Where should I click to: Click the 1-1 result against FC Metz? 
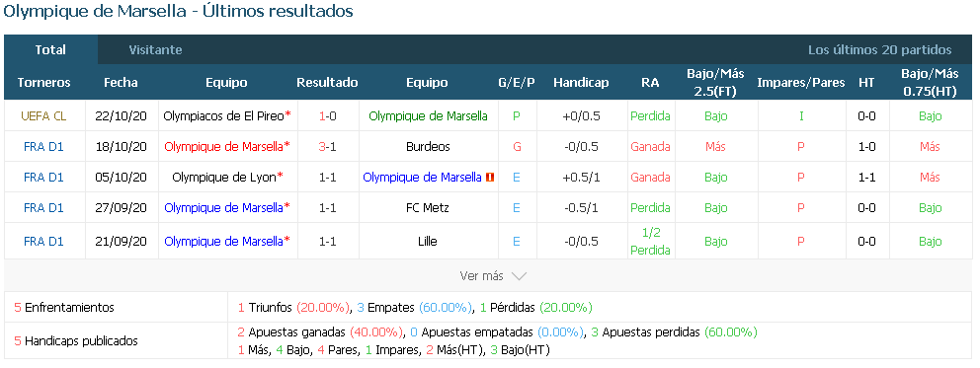tap(328, 208)
